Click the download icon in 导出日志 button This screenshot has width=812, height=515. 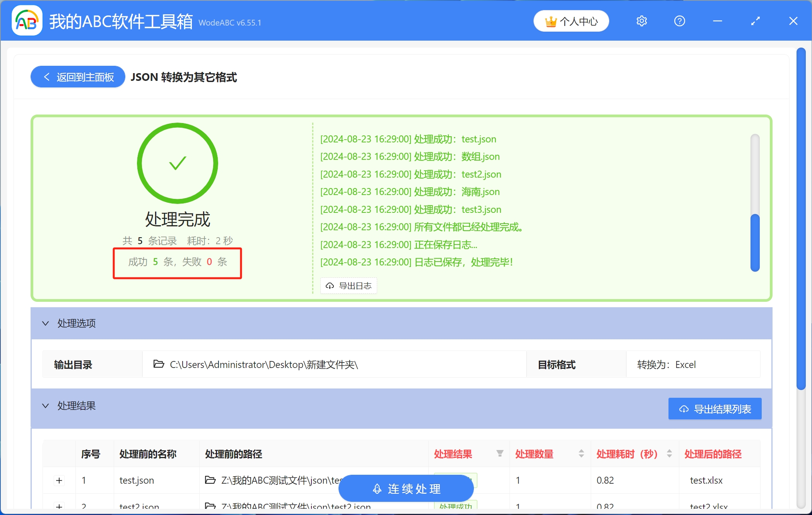[x=330, y=286]
